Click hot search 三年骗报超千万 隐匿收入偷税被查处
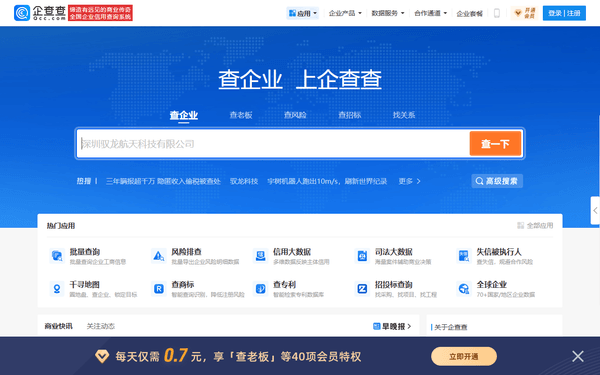The width and height of the screenshot is (600, 375). pos(163,181)
